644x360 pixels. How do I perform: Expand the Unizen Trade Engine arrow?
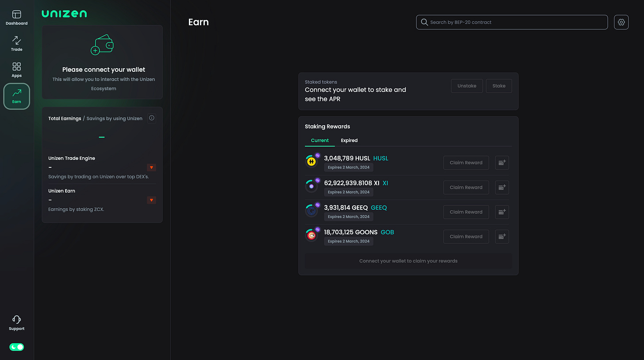click(x=151, y=167)
